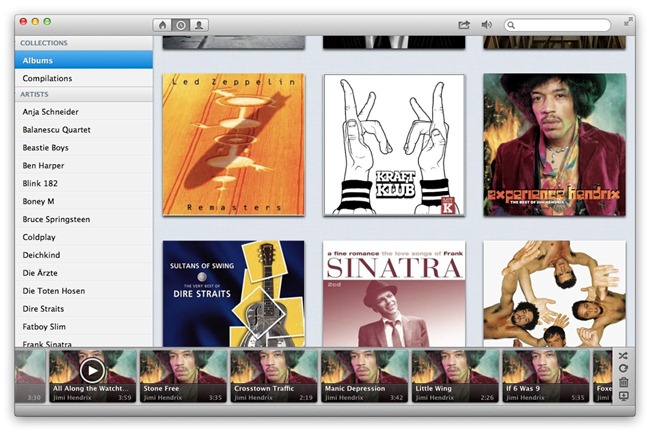
Task: Click the speaker volume icon
Action: coord(487,25)
